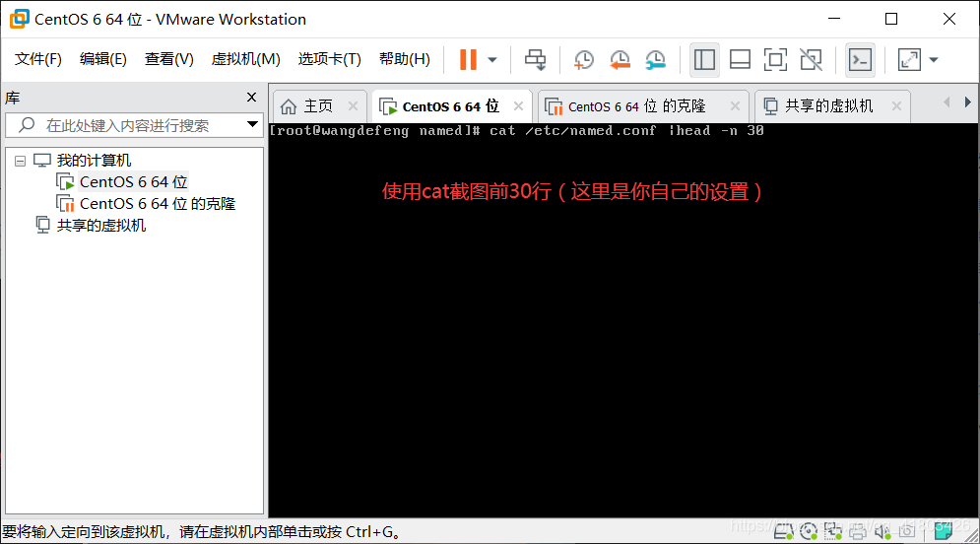Open the 选项卡(T) menu
Image resolution: width=980 pixels, height=544 pixels.
point(329,59)
